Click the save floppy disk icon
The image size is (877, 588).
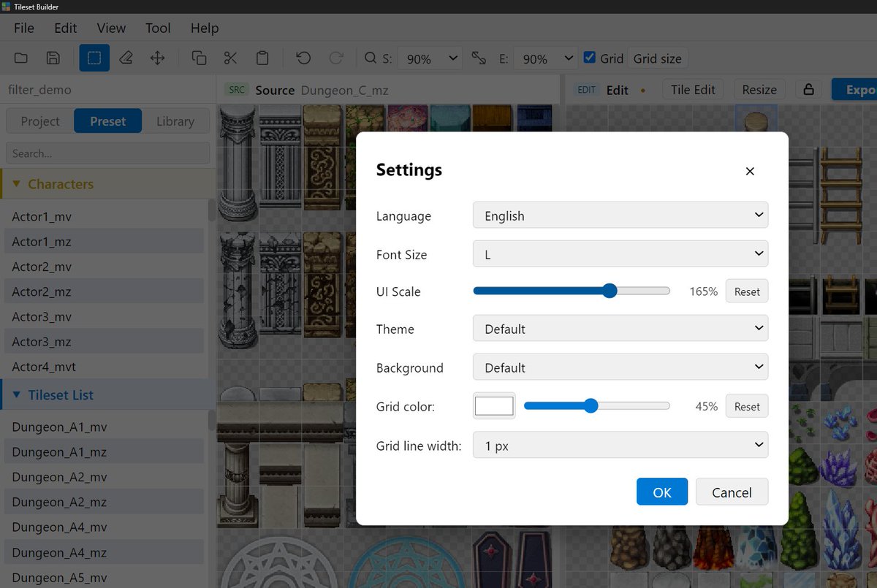(x=53, y=58)
